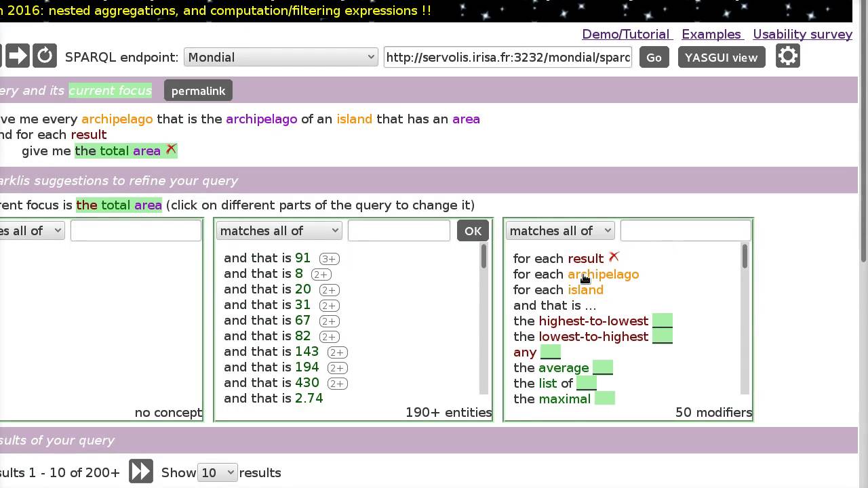Open YASGUI view
Image resolution: width=868 pixels, height=488 pixels.
[x=721, y=58]
